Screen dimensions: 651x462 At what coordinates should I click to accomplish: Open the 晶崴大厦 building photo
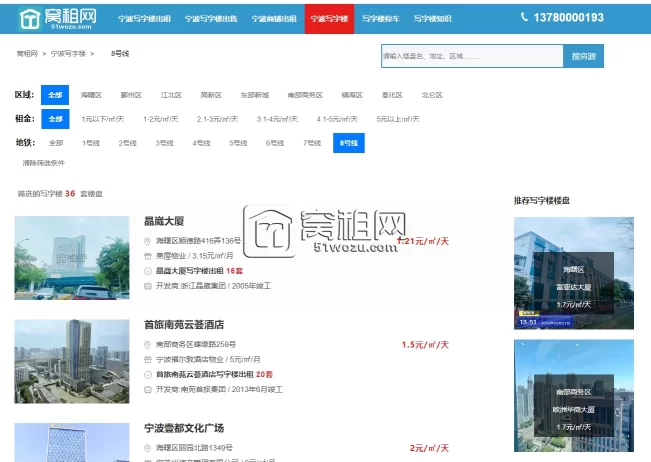click(72, 258)
